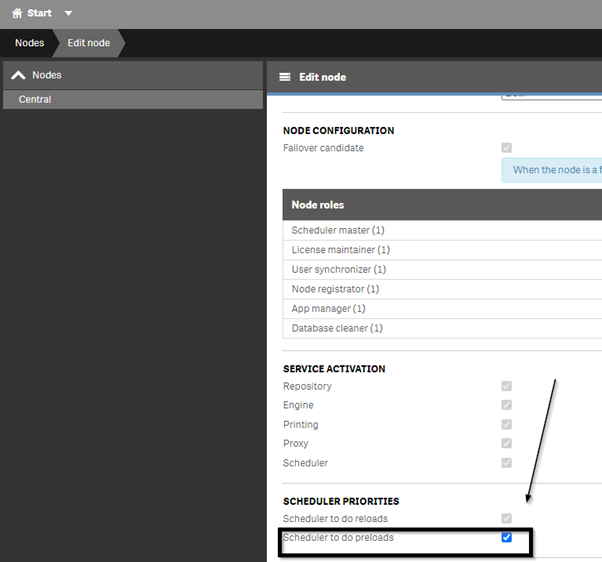Click the Scheduler master role row
Image resolution: width=602 pixels, height=562 pixels.
click(x=442, y=230)
